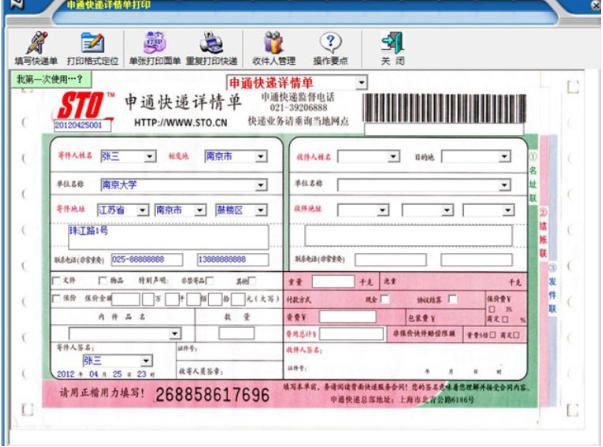The height and width of the screenshot is (447, 603).
Task: Click the 重复打印快递 printer icon
Action: click(212, 48)
